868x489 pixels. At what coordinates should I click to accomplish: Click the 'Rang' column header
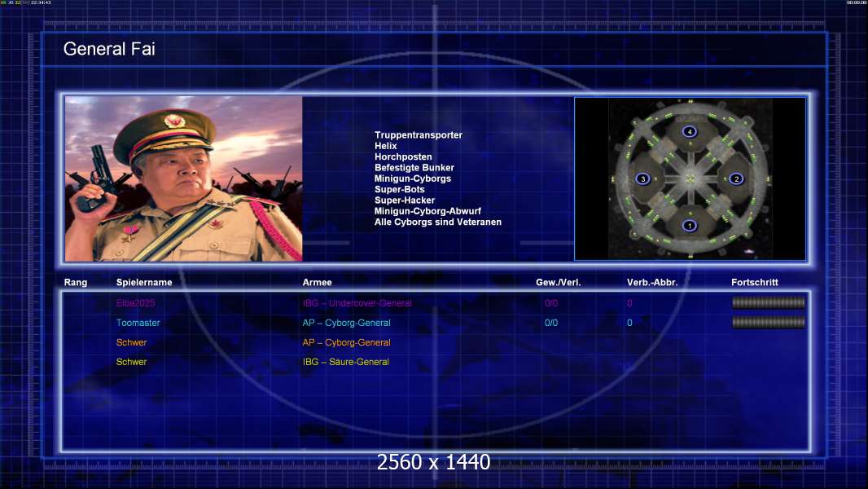tap(75, 283)
